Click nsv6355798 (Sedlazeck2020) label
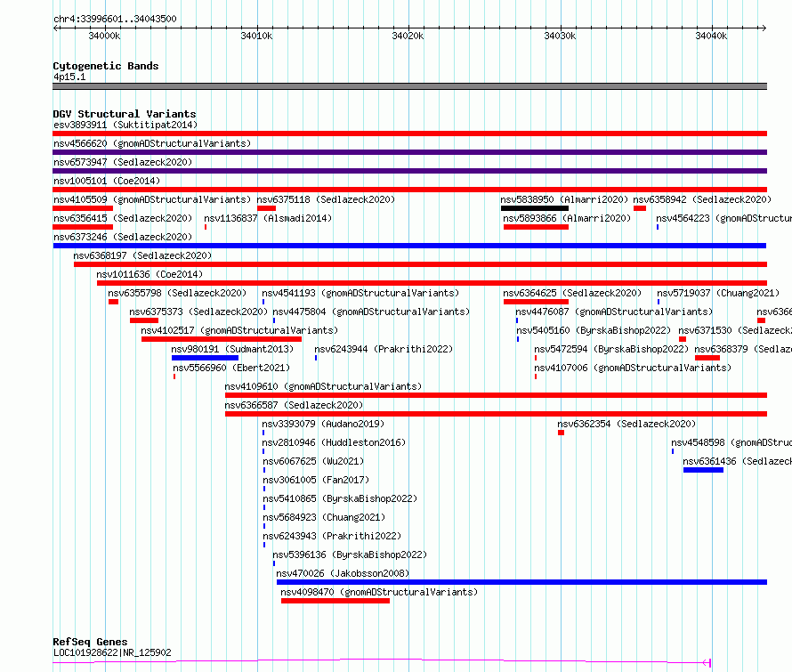The height and width of the screenshot is (672, 792). point(177,293)
